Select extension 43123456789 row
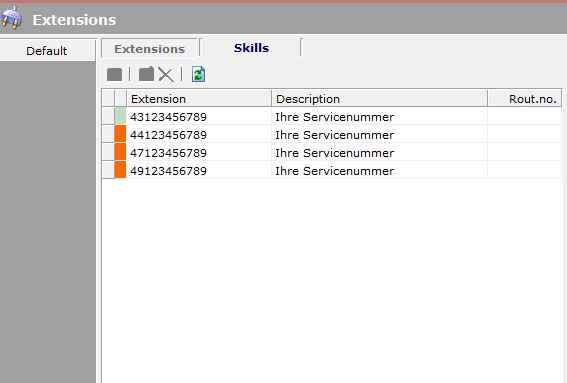This screenshot has height=383, width=567. point(332,116)
